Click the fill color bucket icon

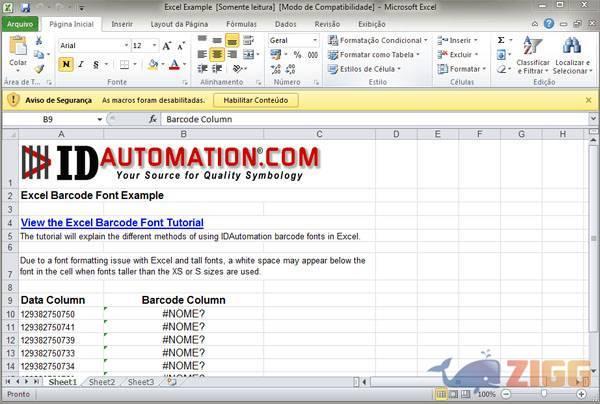pos(153,64)
